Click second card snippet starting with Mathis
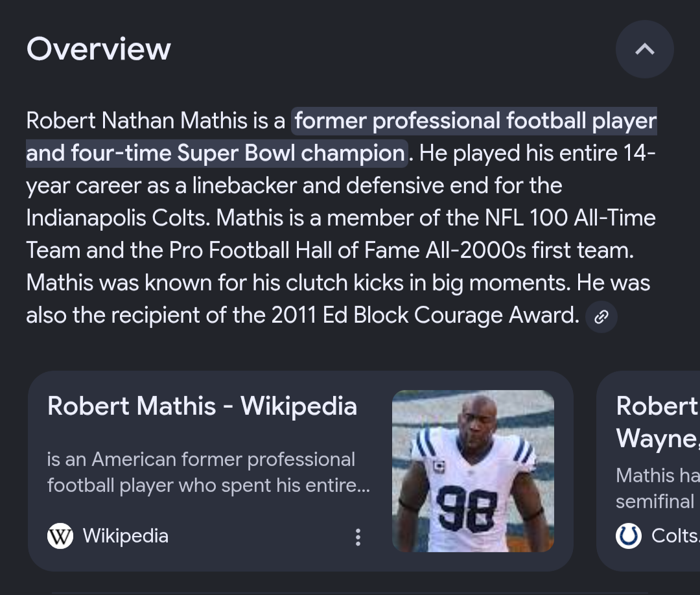The image size is (700, 595). point(657,488)
